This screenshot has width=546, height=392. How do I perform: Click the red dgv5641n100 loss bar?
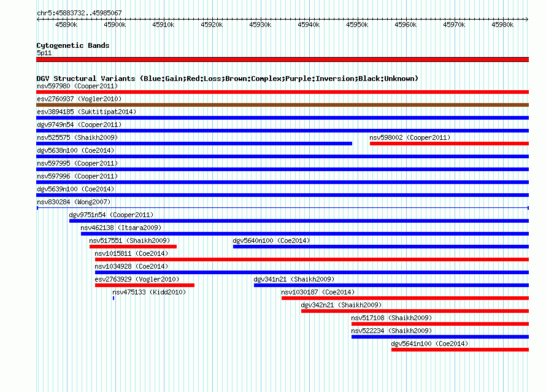(460, 350)
